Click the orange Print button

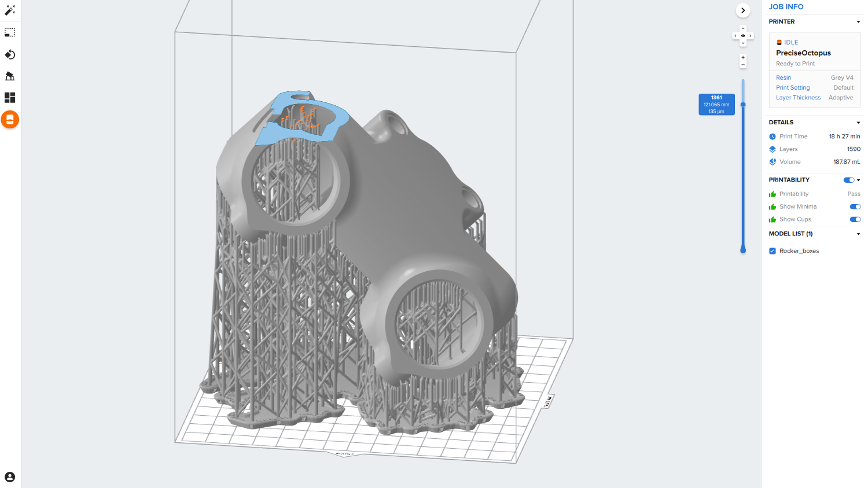pyautogui.click(x=10, y=120)
